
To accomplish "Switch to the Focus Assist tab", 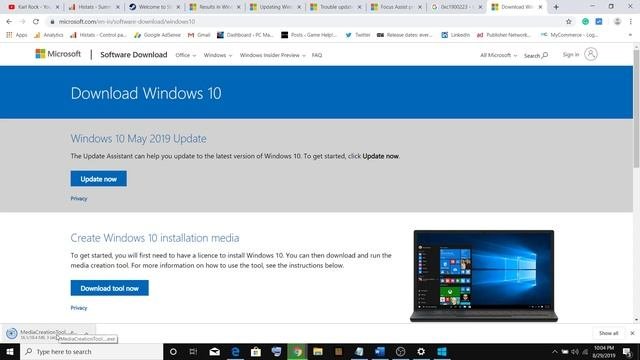I will point(396,7).
